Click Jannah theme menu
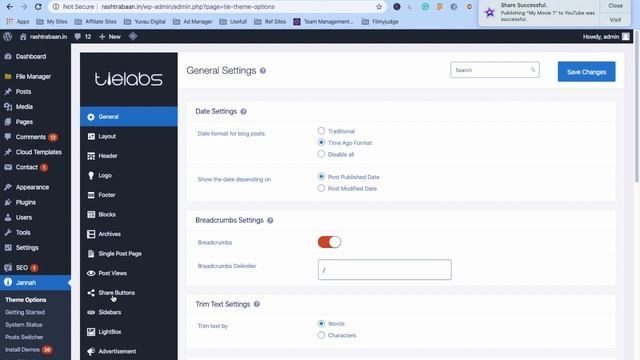 pyautogui.click(x=35, y=282)
